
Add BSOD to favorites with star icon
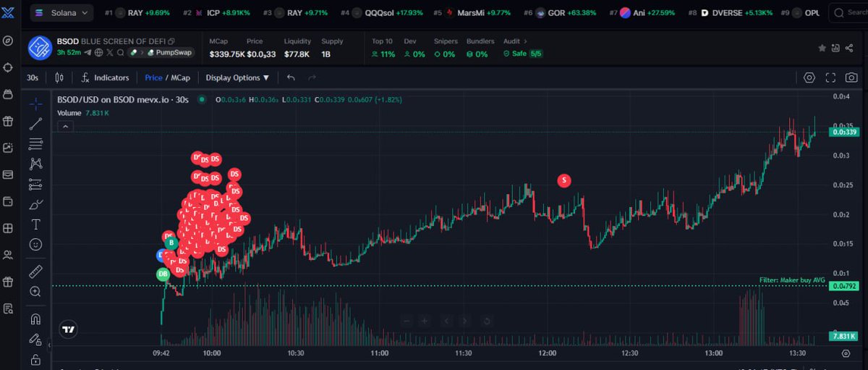[x=822, y=48]
